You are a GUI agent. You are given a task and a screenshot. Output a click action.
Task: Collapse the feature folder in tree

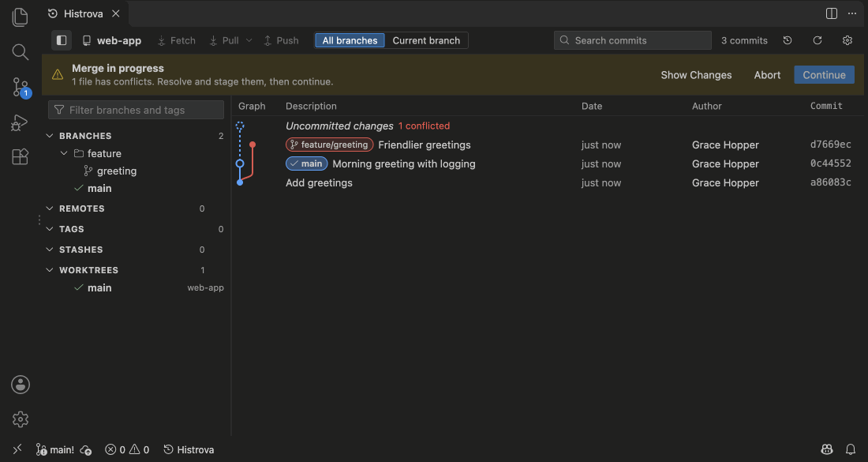click(x=64, y=153)
